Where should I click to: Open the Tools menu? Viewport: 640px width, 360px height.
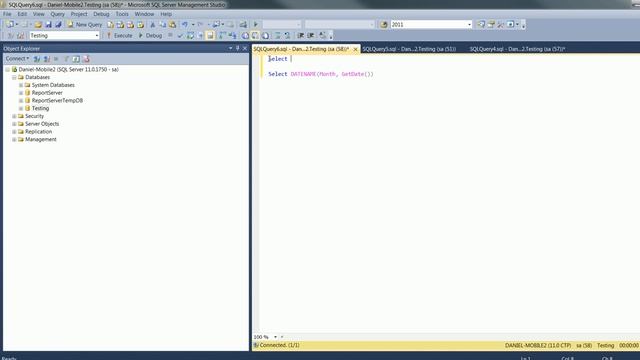tap(122, 14)
